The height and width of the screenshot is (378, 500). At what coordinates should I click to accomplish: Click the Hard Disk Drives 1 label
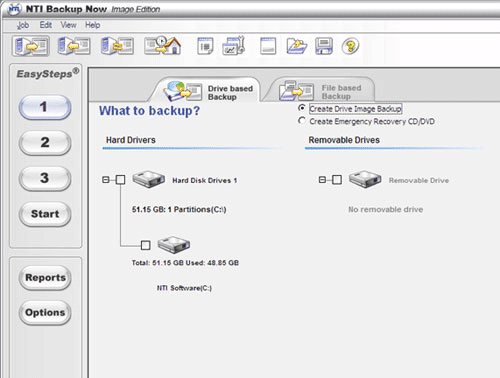[x=205, y=180]
